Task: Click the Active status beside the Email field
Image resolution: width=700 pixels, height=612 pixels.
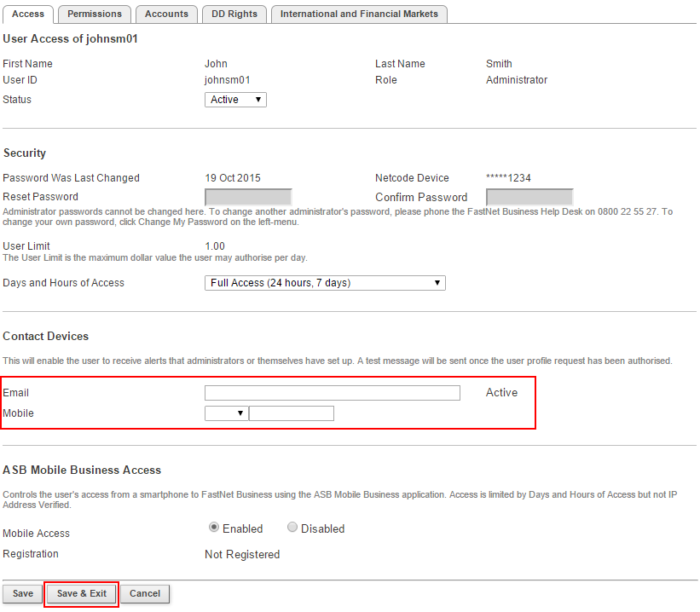Action: (x=501, y=393)
